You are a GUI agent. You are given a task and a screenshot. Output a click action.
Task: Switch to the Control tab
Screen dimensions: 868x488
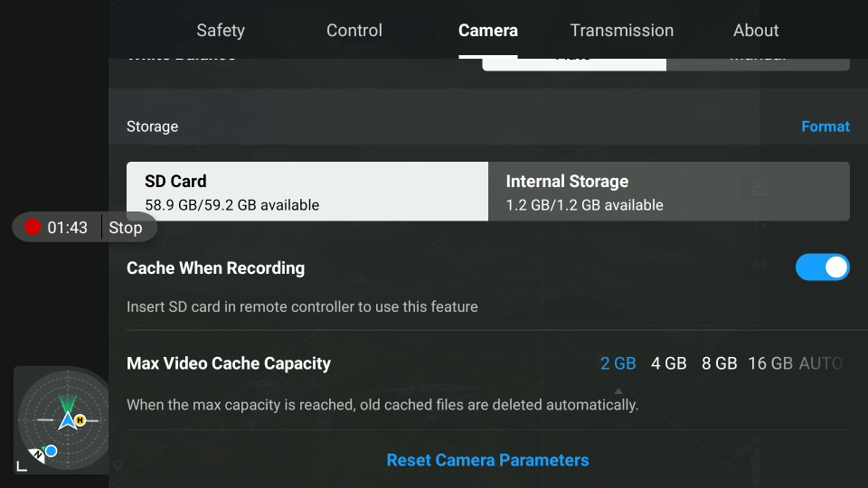tap(354, 31)
